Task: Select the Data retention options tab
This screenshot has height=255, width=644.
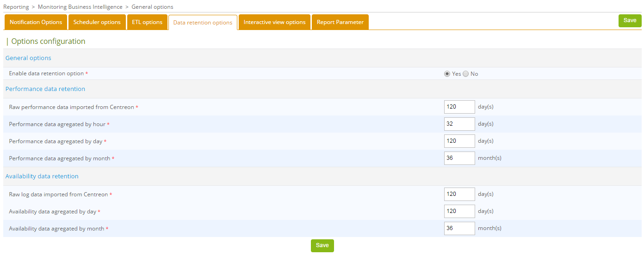Action: point(203,23)
